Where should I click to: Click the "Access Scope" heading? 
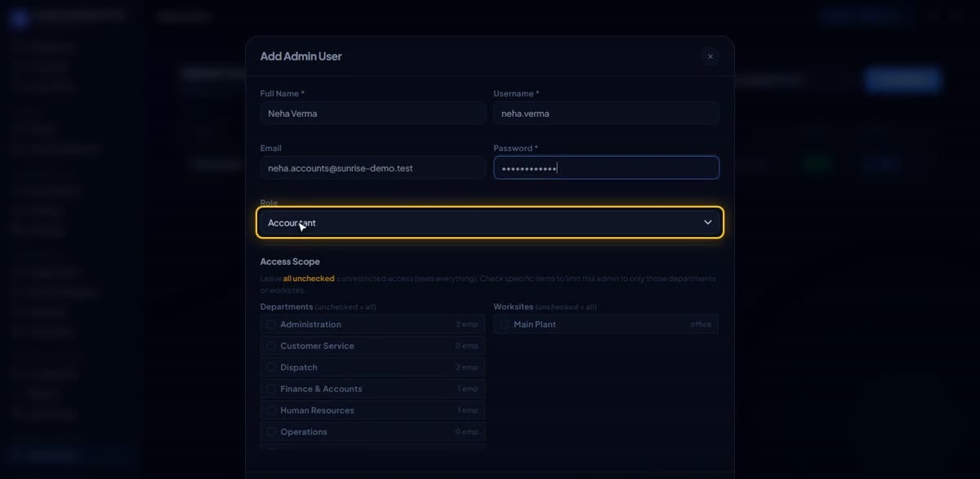point(290,262)
